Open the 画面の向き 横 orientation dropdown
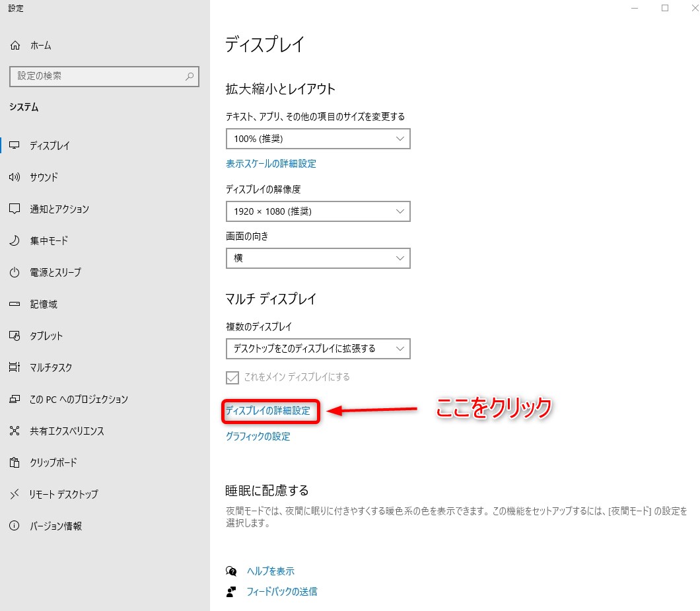Screen dimensions: 700x611 coord(318,258)
